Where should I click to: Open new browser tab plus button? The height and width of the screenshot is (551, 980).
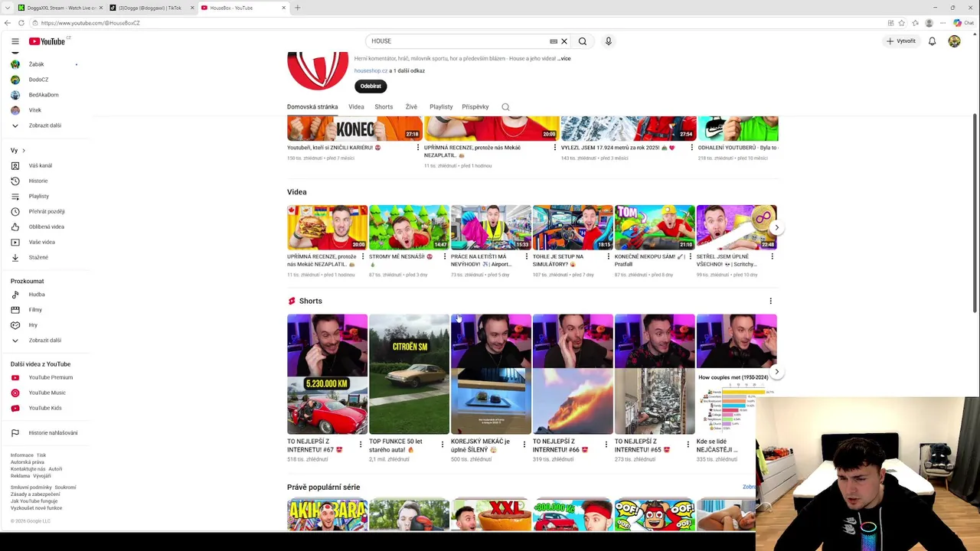pyautogui.click(x=298, y=8)
